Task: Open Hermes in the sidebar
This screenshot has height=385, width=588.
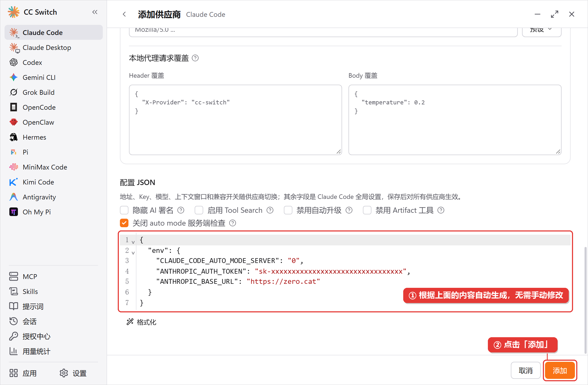Action: coord(54,137)
